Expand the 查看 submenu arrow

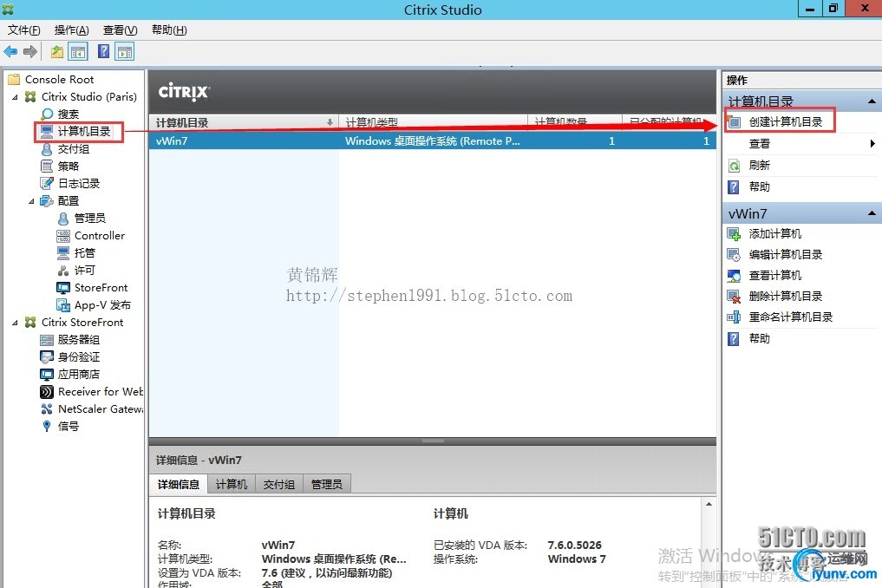872,143
